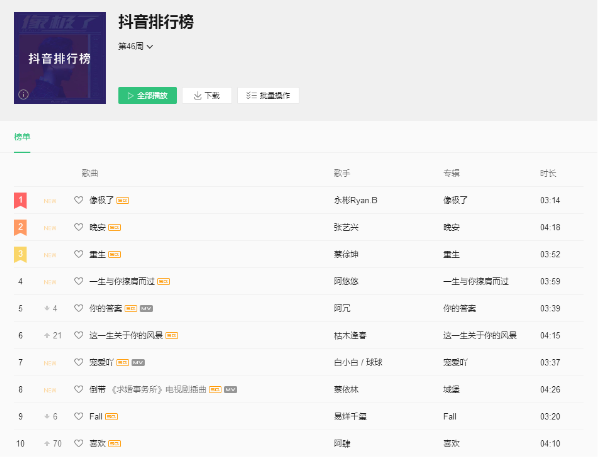Favorite the song 重生 via heart icon

pyautogui.click(x=79, y=254)
